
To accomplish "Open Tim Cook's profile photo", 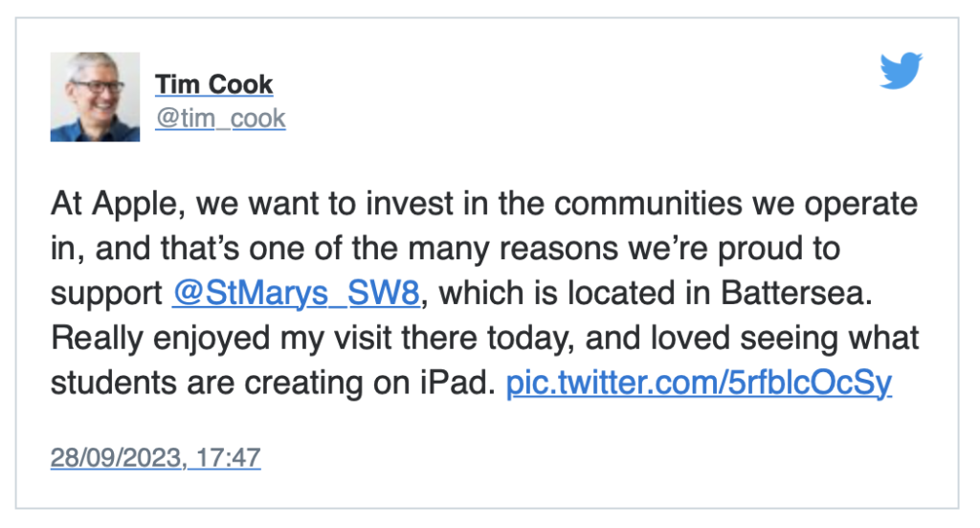I will point(95,97).
